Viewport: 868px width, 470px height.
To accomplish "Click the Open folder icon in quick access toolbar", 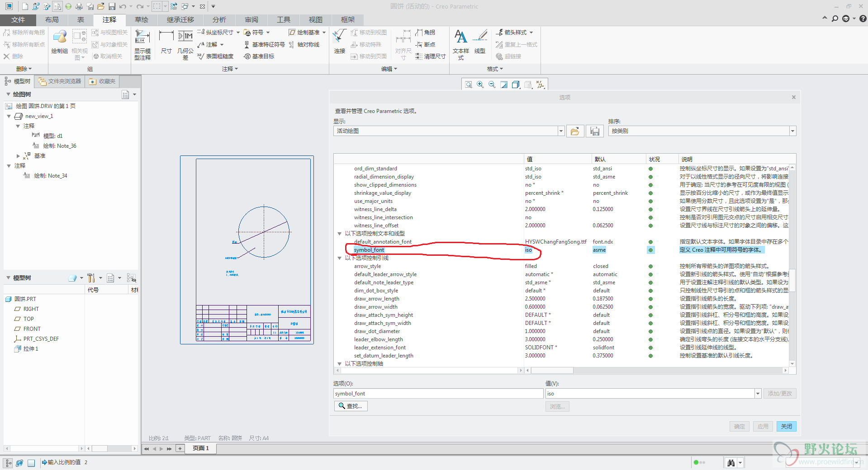I will click(x=100, y=6).
